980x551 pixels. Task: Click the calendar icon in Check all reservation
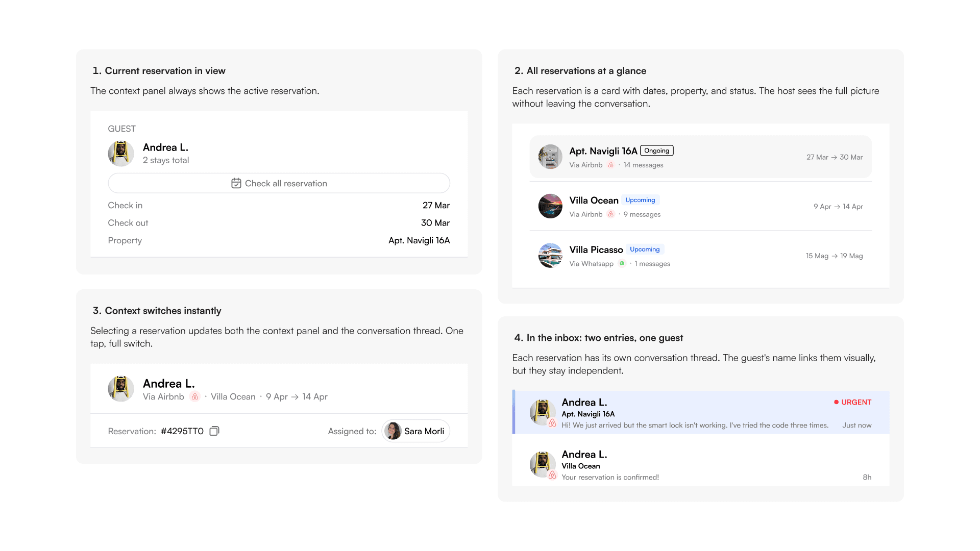click(236, 183)
